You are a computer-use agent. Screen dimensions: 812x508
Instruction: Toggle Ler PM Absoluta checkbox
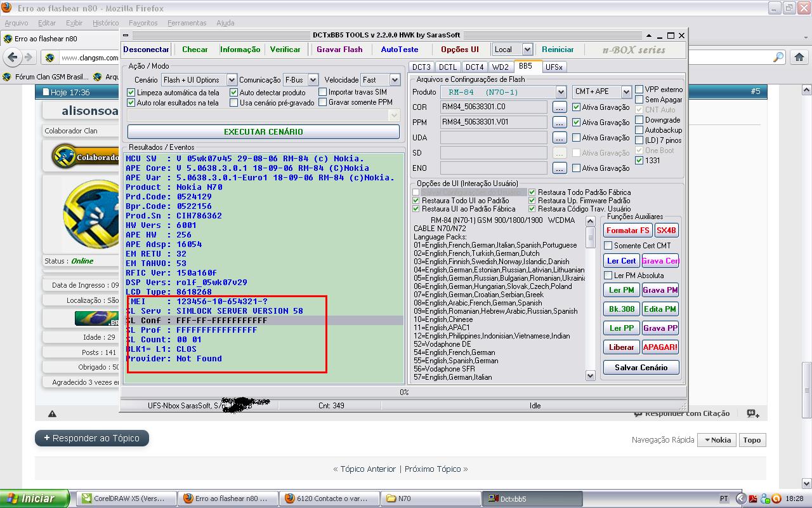tap(608, 276)
